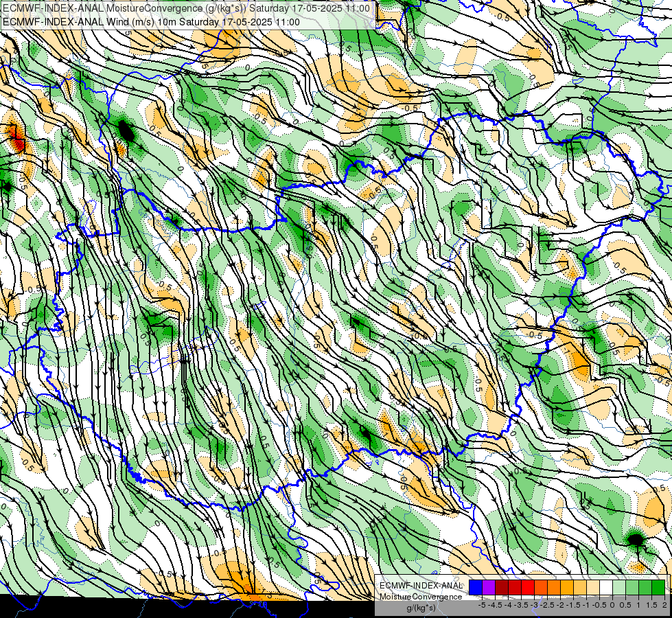Pick the medium green swatch between 1 and 1.5
This screenshot has height=618, width=672.
[x=645, y=587]
